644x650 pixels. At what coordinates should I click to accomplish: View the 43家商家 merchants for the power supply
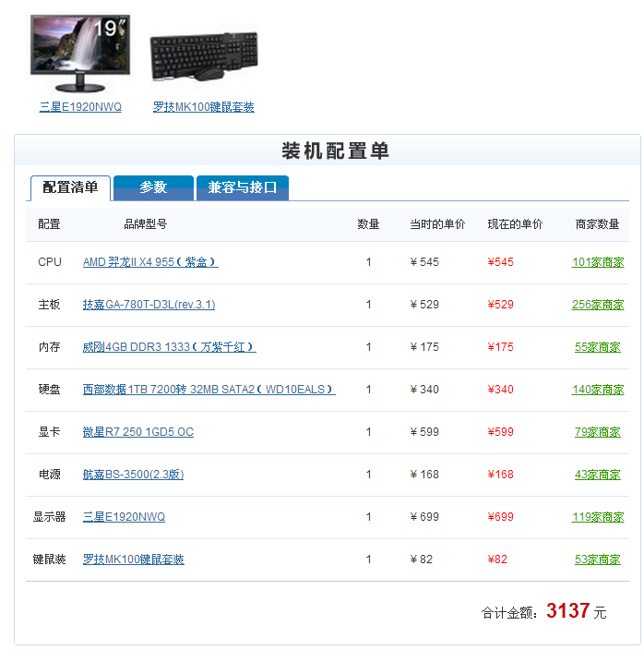(x=598, y=475)
